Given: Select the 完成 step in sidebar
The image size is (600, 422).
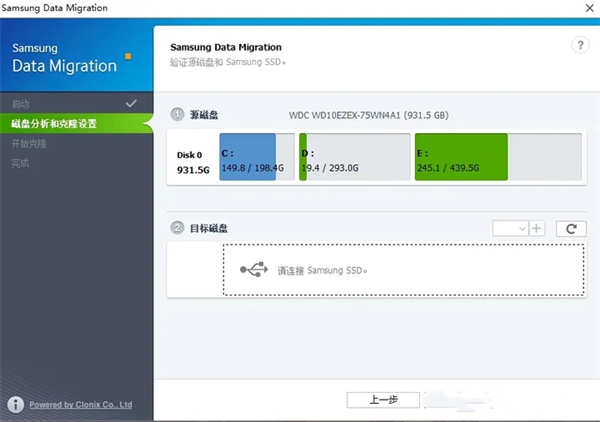Looking at the screenshot, I should [x=21, y=162].
